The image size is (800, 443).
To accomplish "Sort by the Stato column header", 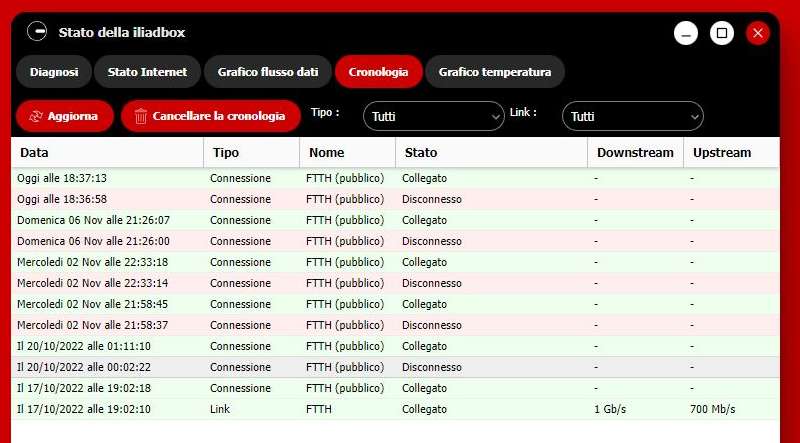I will coord(490,153).
